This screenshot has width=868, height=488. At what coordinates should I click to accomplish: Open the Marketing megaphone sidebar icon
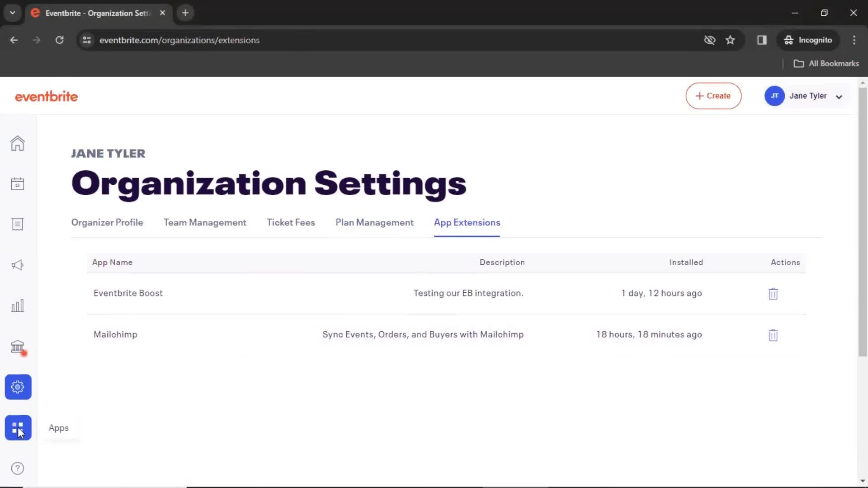tap(18, 265)
